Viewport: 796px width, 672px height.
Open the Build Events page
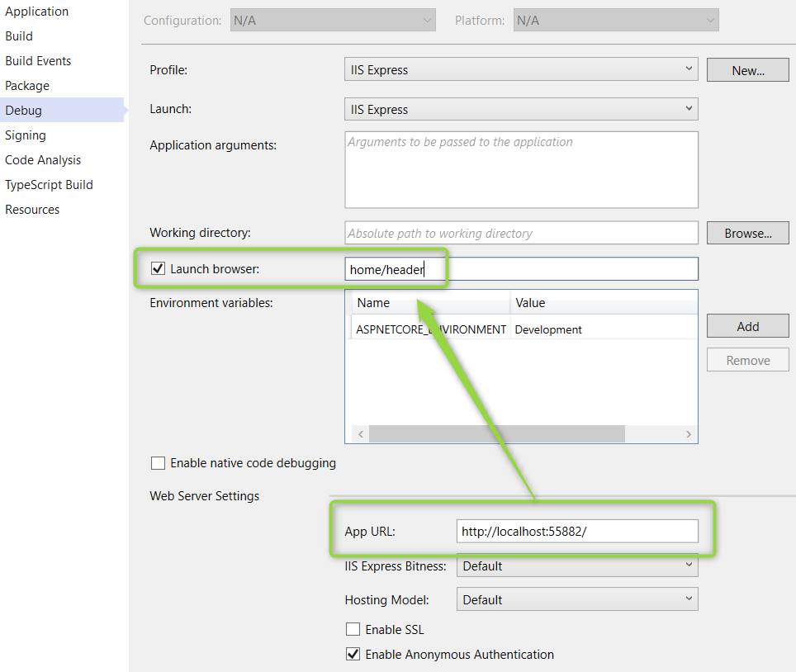(38, 60)
